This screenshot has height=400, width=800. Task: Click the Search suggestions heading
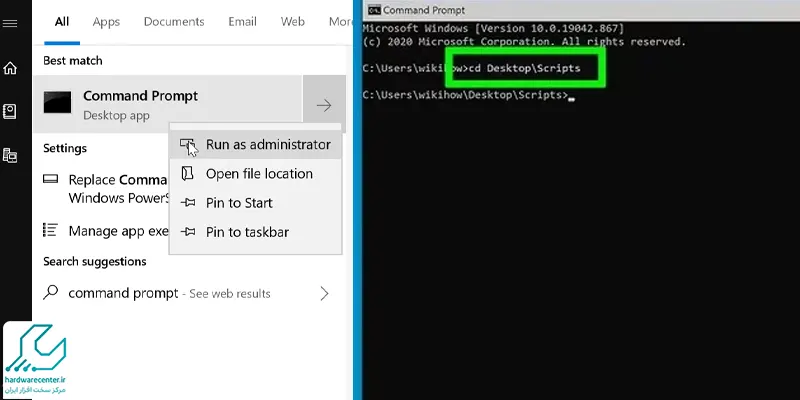95,262
